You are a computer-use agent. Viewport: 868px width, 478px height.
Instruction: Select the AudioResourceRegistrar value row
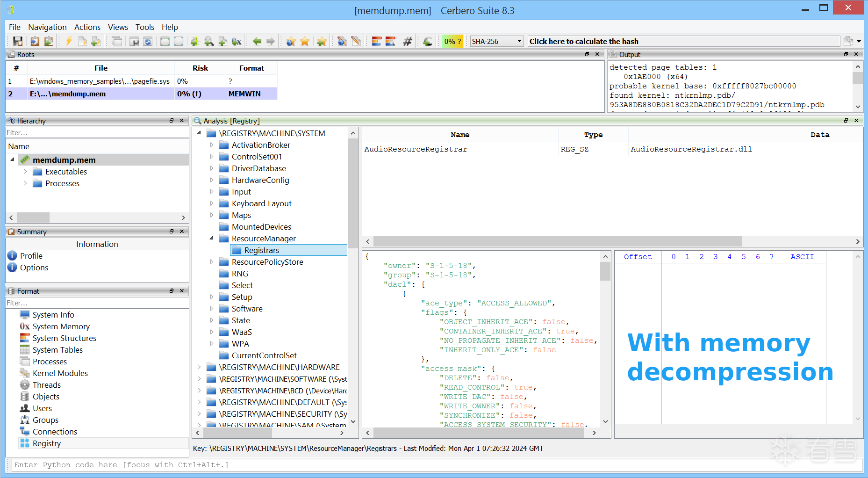612,149
